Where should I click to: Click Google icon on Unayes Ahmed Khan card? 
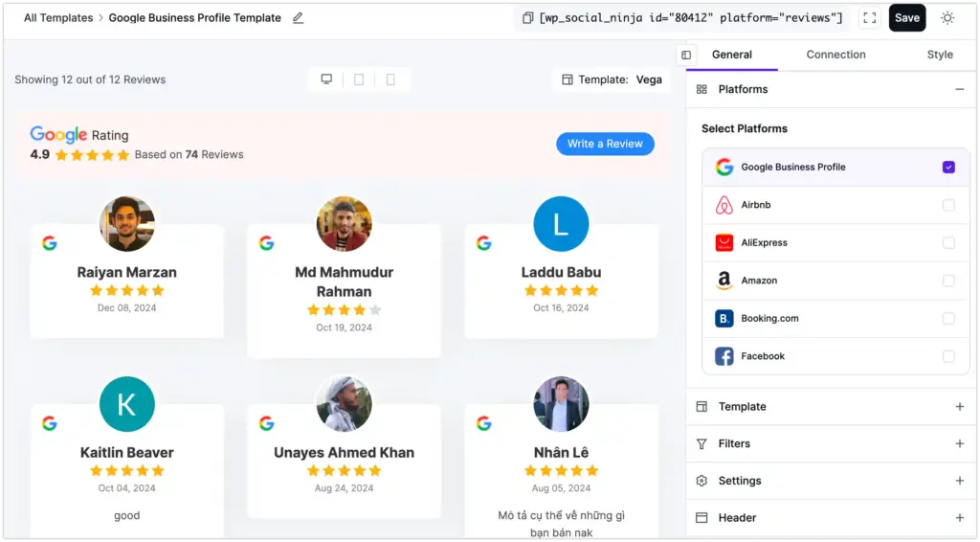click(x=266, y=423)
